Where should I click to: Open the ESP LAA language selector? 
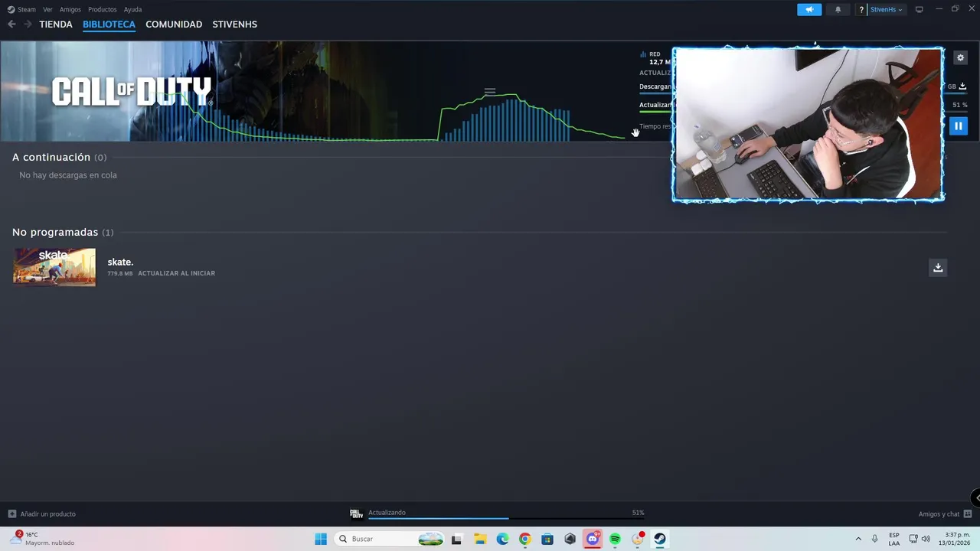(894, 539)
